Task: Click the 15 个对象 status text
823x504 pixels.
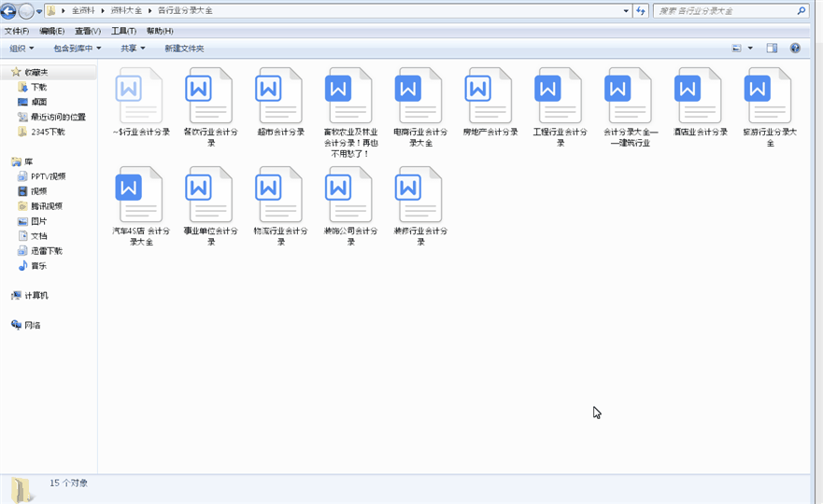Action: pyautogui.click(x=69, y=483)
